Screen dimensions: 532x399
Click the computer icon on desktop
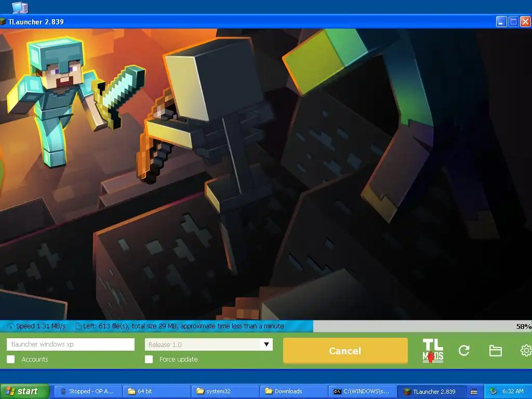tap(20, 7)
